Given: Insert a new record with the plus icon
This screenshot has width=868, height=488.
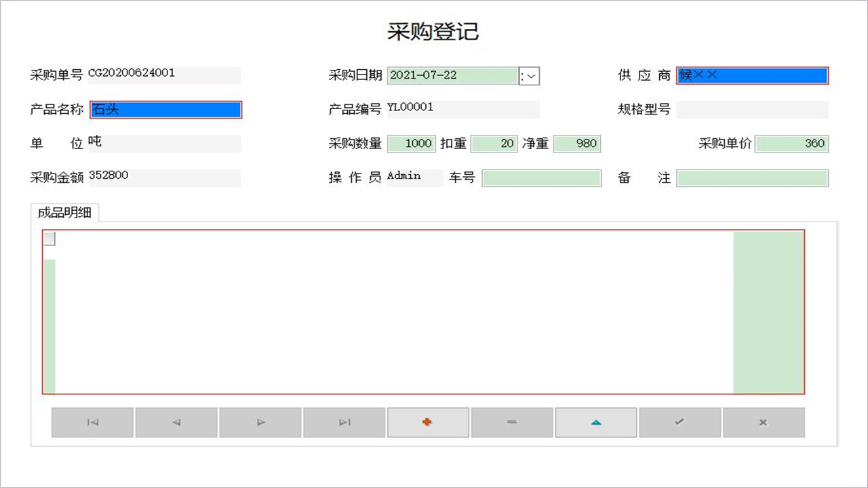Looking at the screenshot, I should pos(428,422).
